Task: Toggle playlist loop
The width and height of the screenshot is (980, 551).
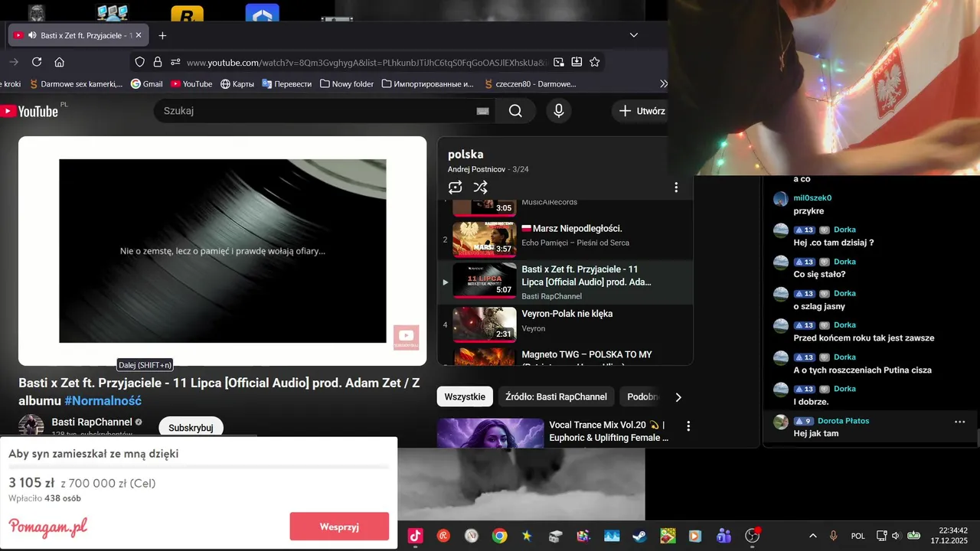Action: [x=456, y=187]
